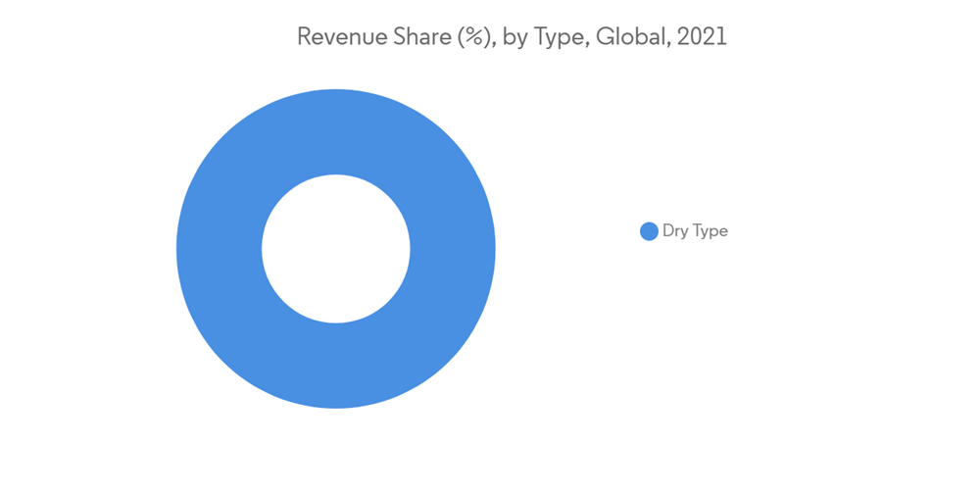Click the year '2021' in the chart title

(x=703, y=38)
